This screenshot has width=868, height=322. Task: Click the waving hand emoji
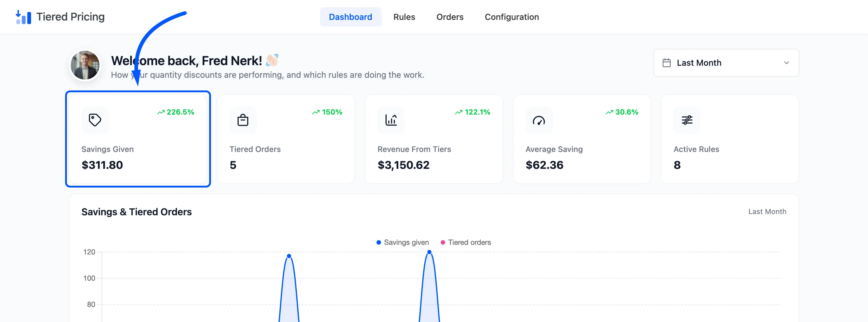pos(272,60)
